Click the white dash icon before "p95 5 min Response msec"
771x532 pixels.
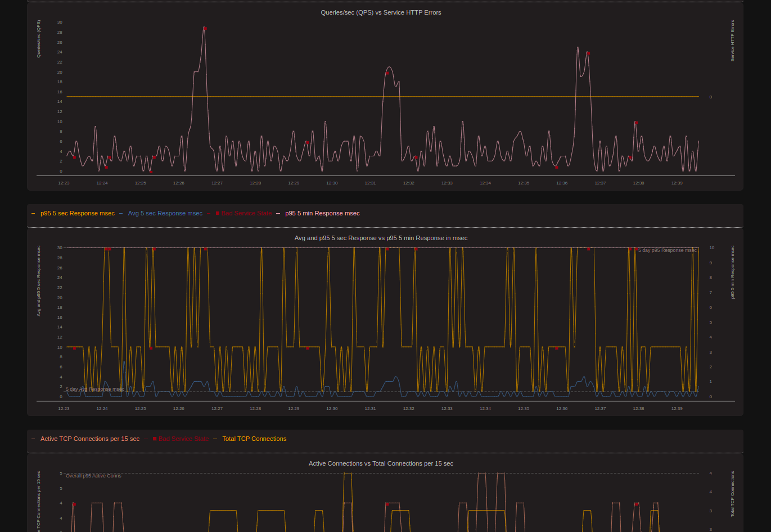tap(277, 213)
